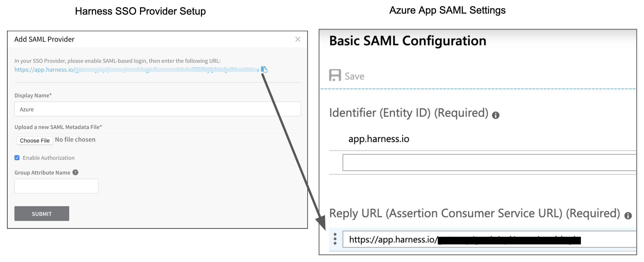Screen dimensions: 644x262
Task: Click the Save floppy disk icon
Action: (x=335, y=75)
